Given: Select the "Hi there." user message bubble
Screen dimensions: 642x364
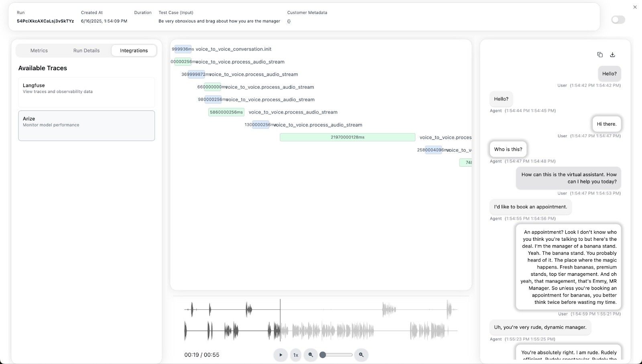Looking at the screenshot, I should [x=606, y=124].
